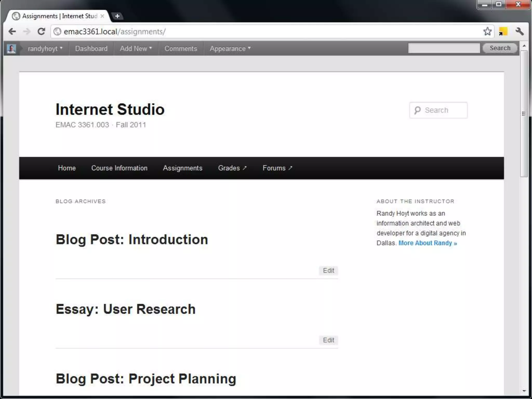Screen dimensions: 532x399
Task: Open the Dashboard admin bar item
Action: (x=91, y=49)
